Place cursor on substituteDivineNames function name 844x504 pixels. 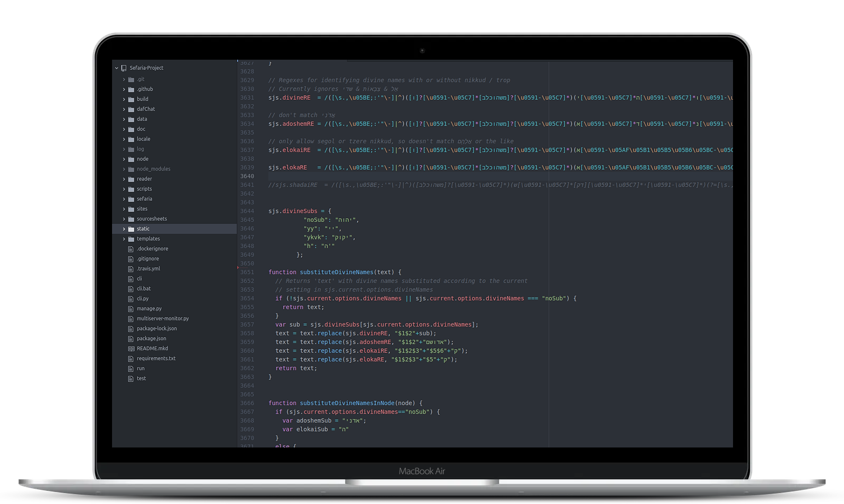pyautogui.click(x=336, y=273)
